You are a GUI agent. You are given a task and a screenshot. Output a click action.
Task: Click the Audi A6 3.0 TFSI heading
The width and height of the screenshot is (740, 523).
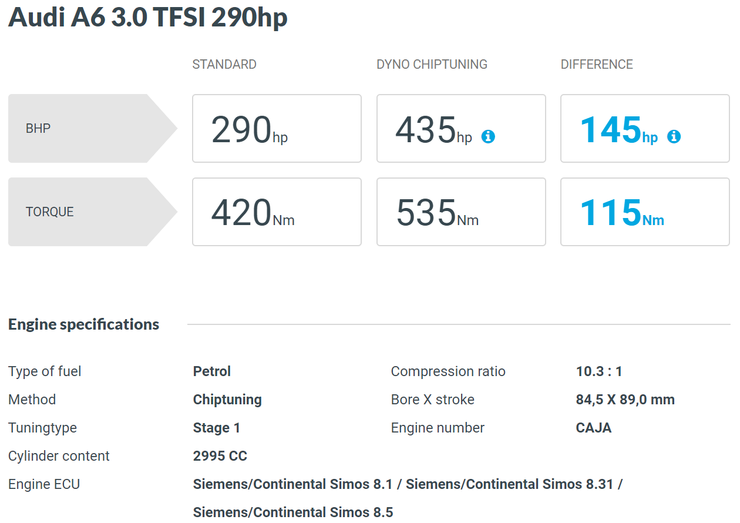[x=148, y=17]
